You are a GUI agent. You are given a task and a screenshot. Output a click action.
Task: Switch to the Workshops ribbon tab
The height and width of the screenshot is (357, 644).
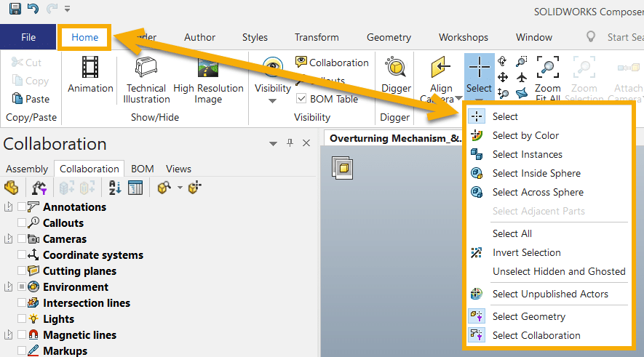click(x=464, y=37)
